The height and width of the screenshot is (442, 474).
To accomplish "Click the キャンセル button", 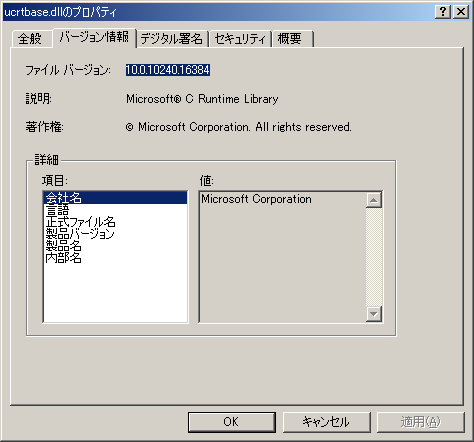I will pos(326,422).
